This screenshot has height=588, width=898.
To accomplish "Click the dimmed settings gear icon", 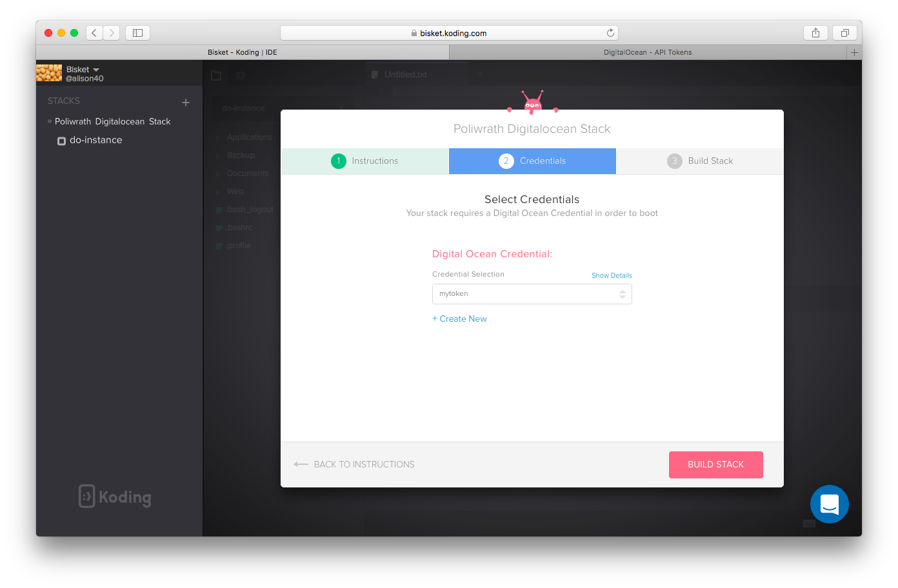I will pos(241,75).
